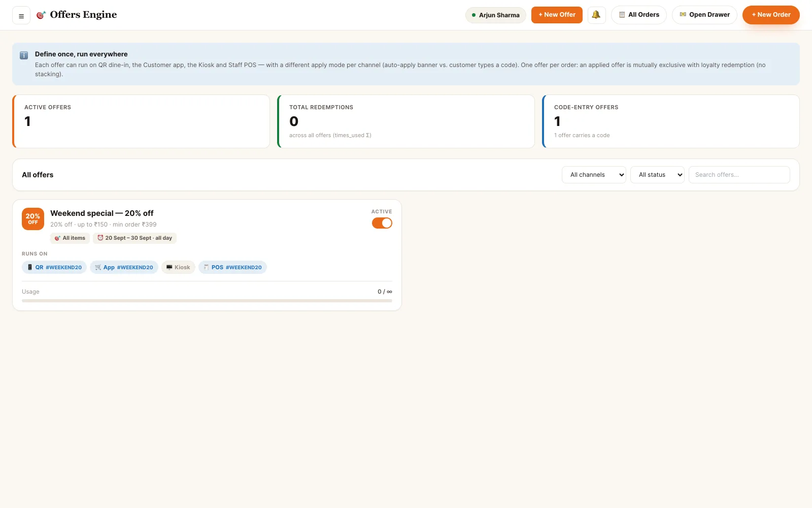Click the Arjun Sharma user chip
This screenshot has width=812, height=508.
[x=495, y=15]
